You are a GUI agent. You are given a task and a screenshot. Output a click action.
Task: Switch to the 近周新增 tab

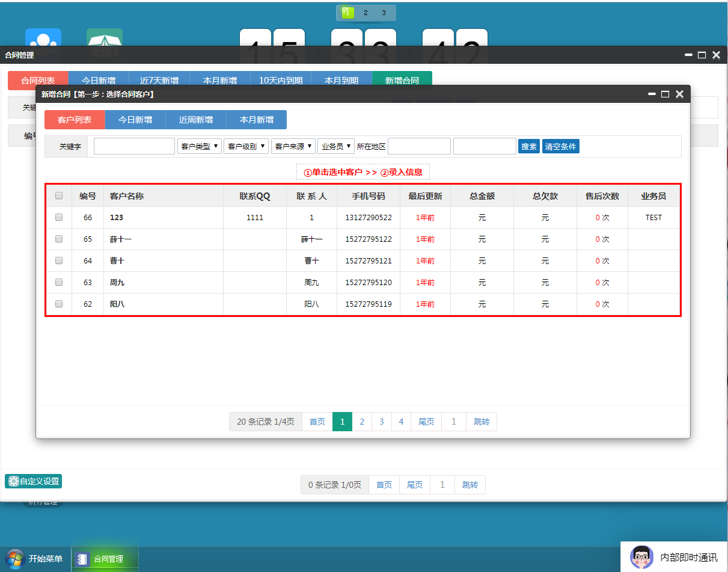pos(196,120)
